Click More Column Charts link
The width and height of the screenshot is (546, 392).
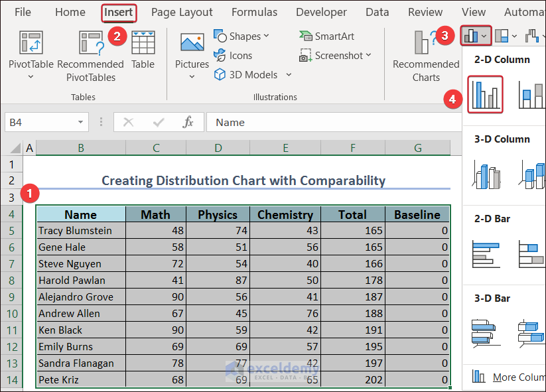coord(508,377)
